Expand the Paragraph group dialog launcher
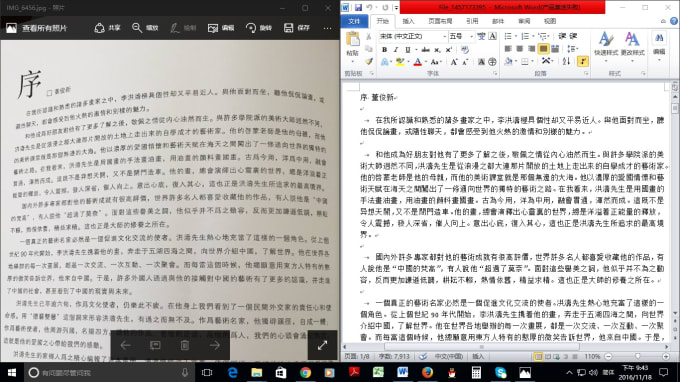Viewport: 680px width, 382px height. 586,74
